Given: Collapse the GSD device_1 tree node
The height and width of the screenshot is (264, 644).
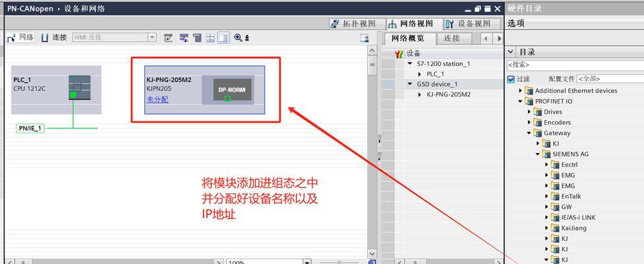Looking at the screenshot, I should [409, 84].
